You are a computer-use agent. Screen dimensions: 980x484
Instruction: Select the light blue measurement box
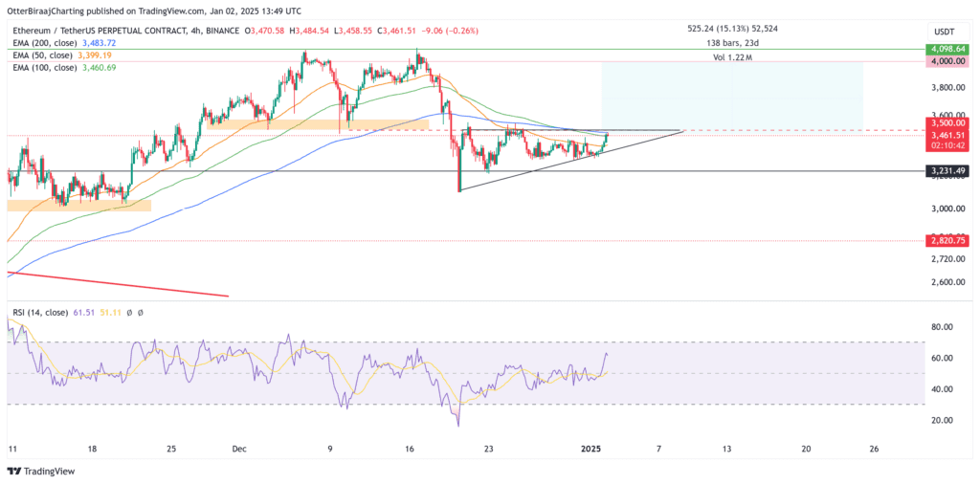tap(731, 96)
